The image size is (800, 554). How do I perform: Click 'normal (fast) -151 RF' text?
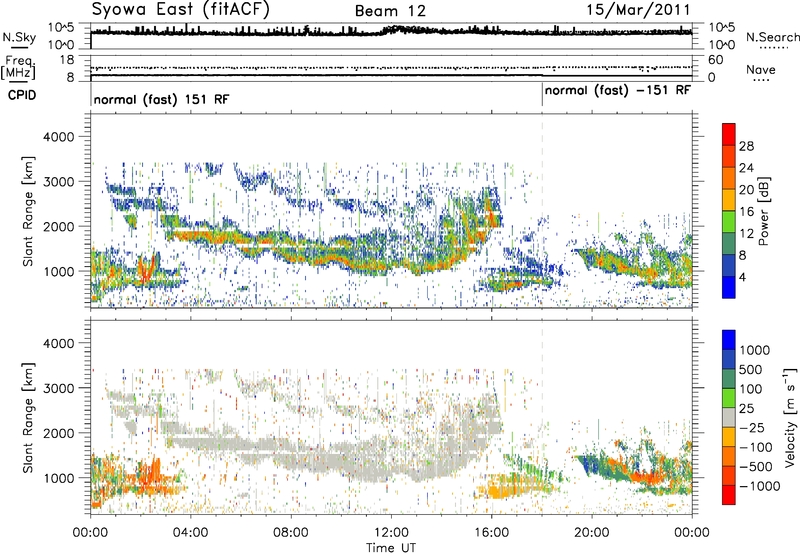617,91
